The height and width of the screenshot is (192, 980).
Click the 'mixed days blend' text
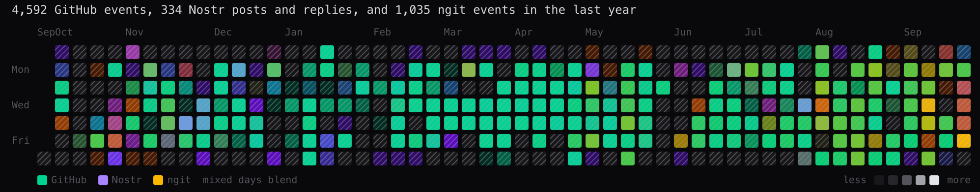point(250,180)
